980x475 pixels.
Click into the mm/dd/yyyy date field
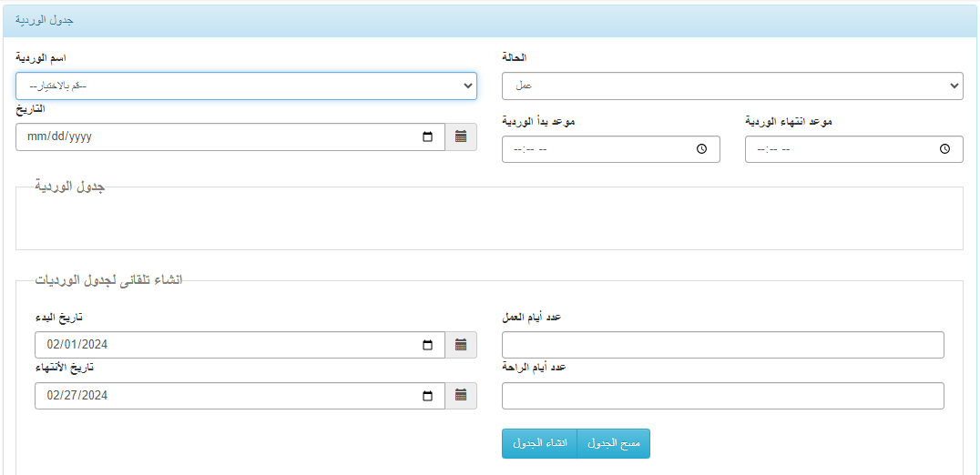coord(230,136)
